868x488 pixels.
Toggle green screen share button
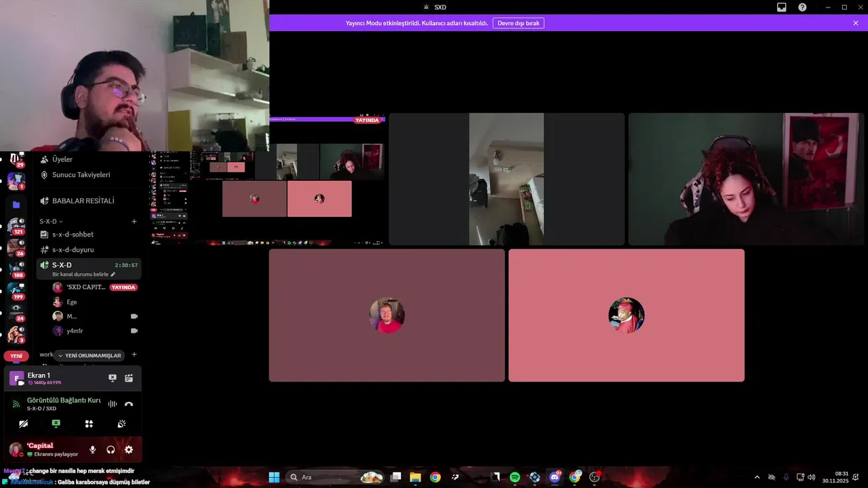pos(56,424)
